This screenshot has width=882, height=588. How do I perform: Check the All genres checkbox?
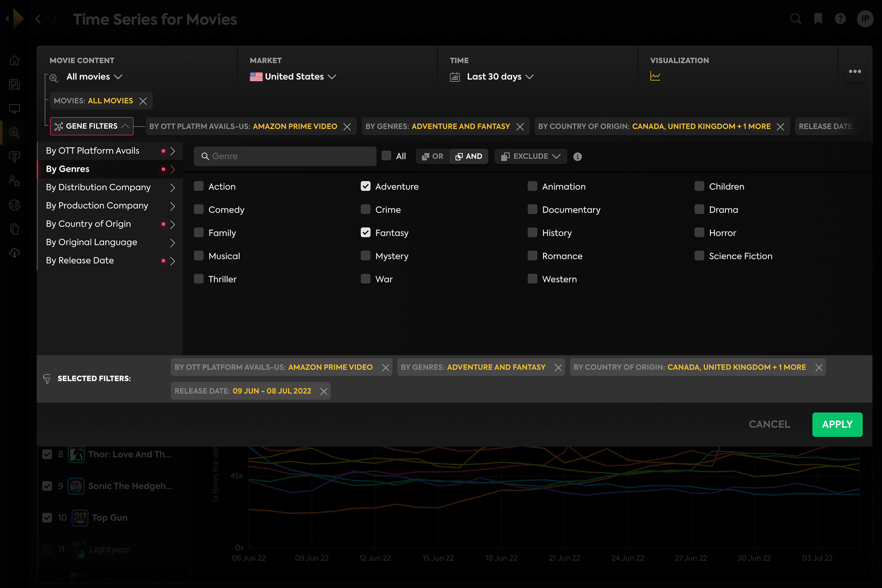(x=386, y=155)
